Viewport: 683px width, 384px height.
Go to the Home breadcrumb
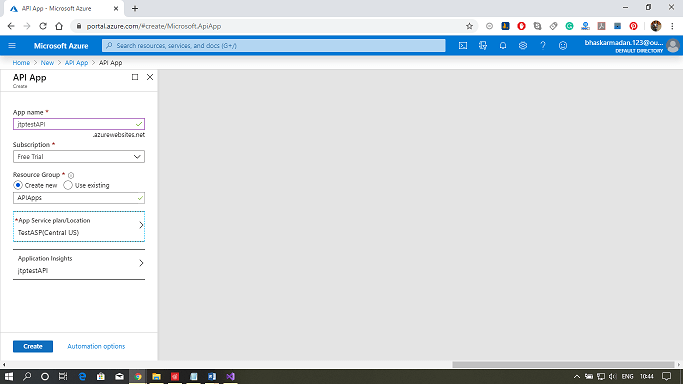pyautogui.click(x=21, y=63)
